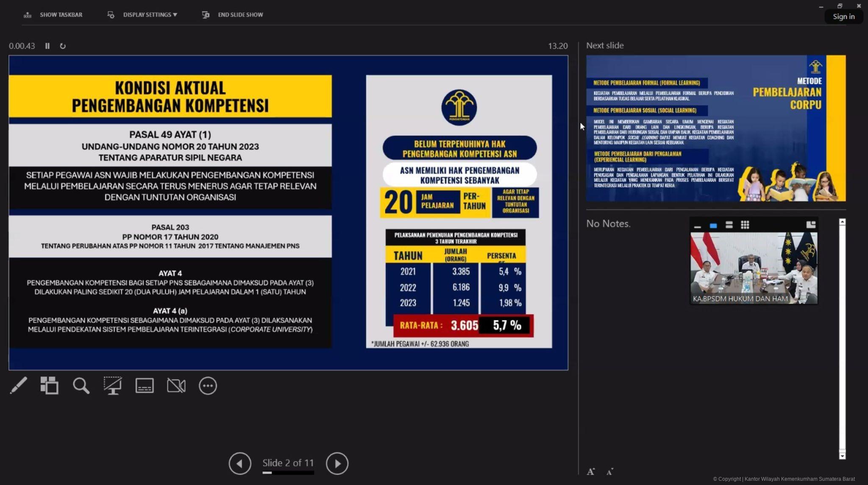Advance to next slide
The width and height of the screenshot is (868, 485).
coord(337,463)
